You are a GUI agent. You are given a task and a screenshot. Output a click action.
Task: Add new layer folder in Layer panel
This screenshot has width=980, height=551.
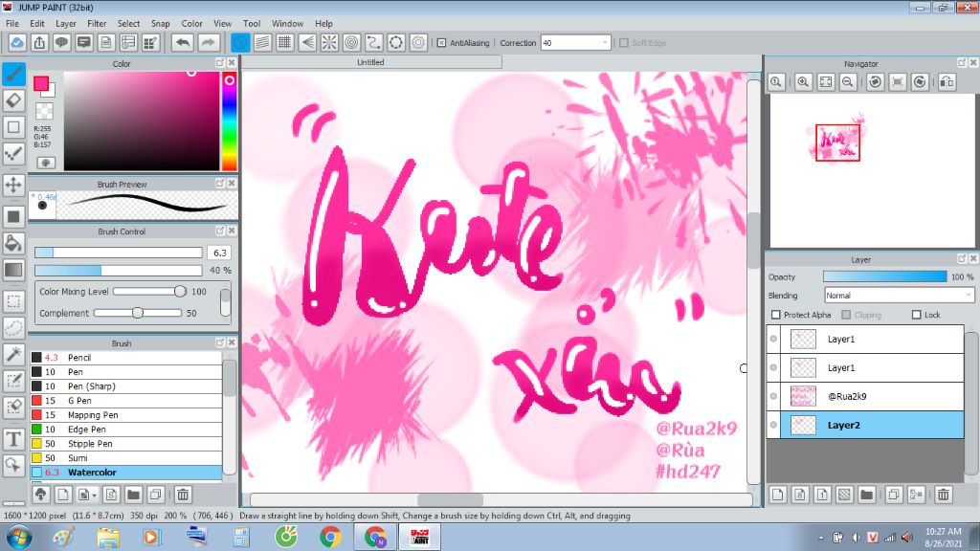(866, 495)
